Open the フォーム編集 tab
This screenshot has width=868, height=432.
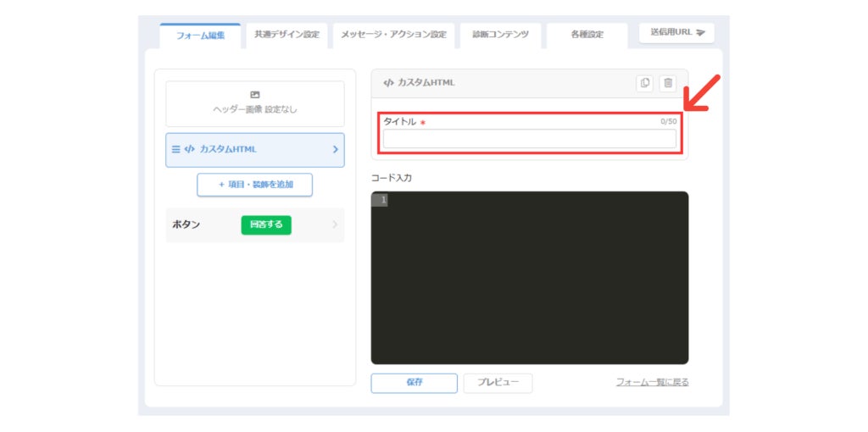[x=200, y=36]
